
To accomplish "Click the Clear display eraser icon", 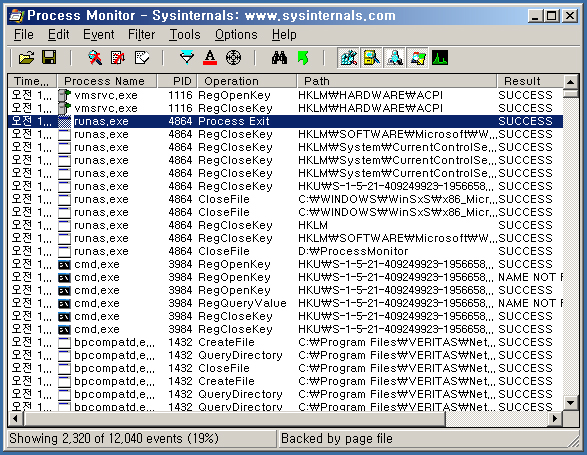I will 142,58.
